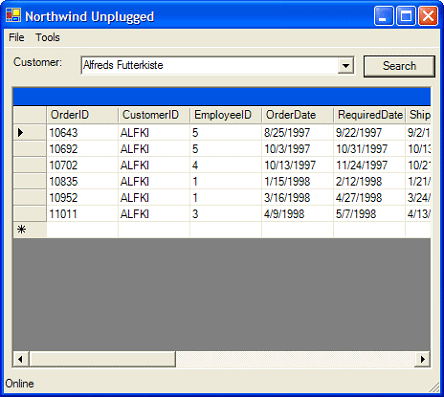Click the blue grid caption bar
Viewport: 444px width, 397px height.
222,97
